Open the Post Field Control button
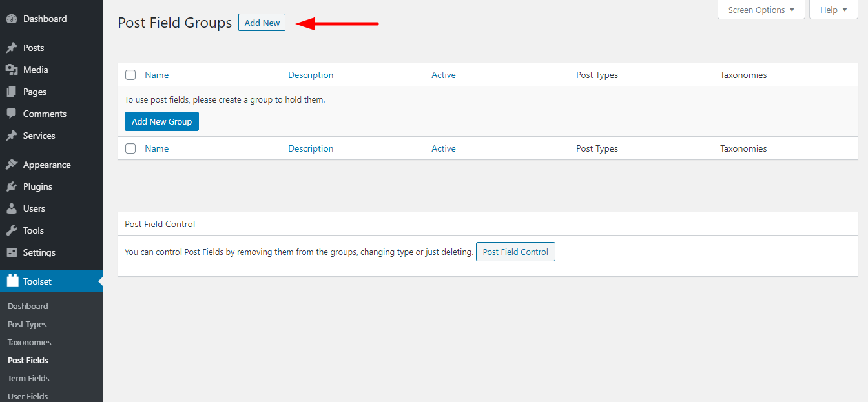Image resolution: width=868 pixels, height=402 pixels. coord(515,252)
